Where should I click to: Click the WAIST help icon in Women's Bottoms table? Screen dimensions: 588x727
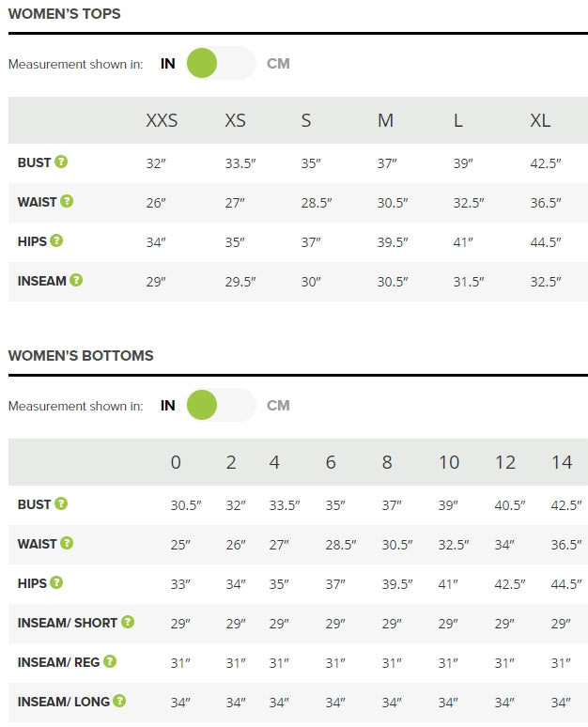point(67,543)
